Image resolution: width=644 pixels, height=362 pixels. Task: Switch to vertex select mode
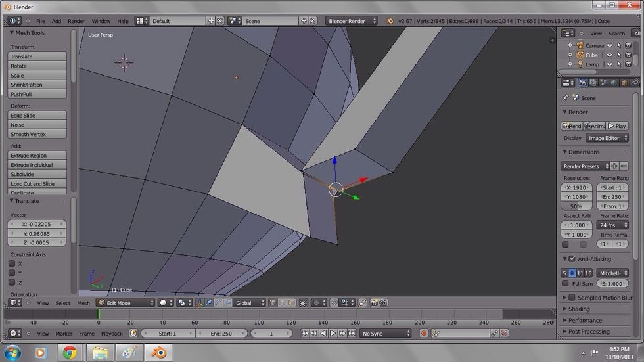pos(273,302)
